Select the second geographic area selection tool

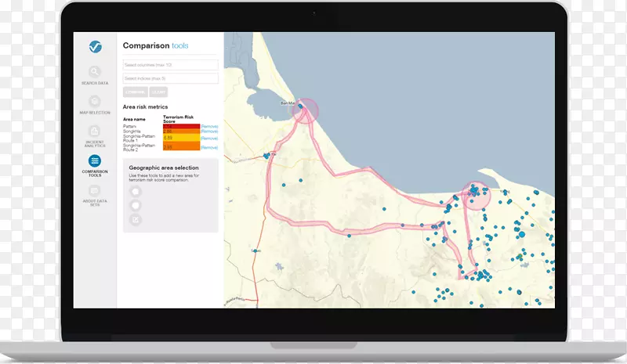(136, 205)
